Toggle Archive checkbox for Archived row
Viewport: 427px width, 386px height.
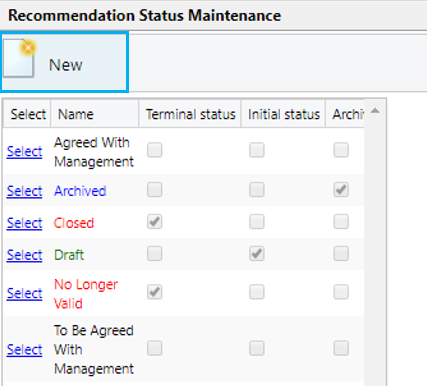341,190
